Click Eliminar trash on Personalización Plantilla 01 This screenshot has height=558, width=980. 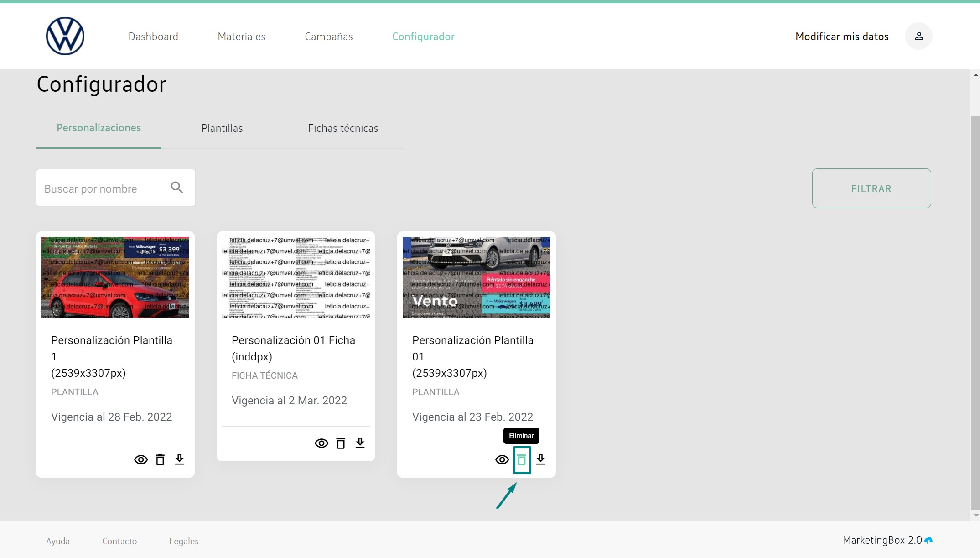522,460
